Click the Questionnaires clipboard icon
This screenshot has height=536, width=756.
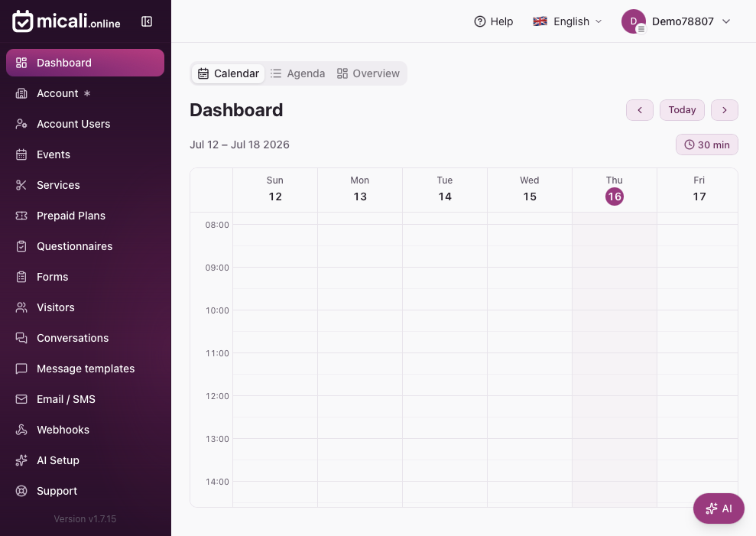tap(21, 246)
